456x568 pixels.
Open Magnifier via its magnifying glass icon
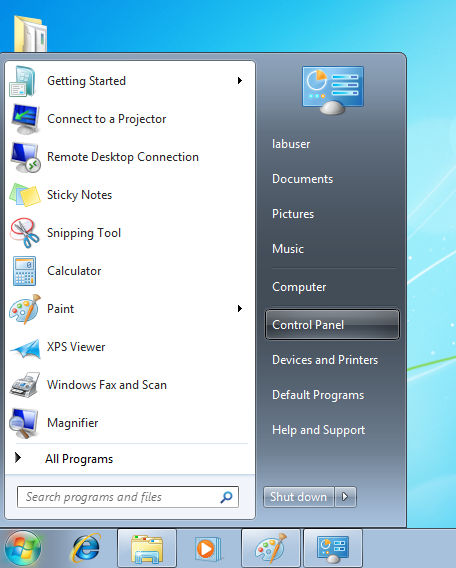tap(24, 423)
